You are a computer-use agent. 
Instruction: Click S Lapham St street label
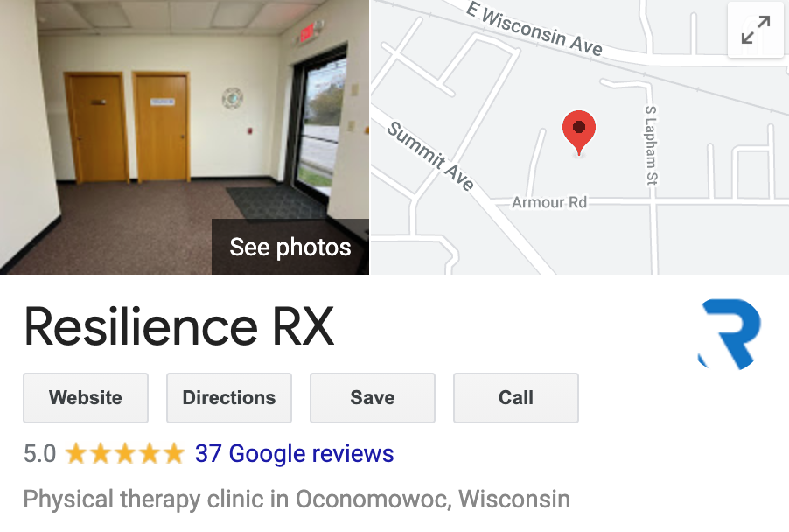[651, 145]
